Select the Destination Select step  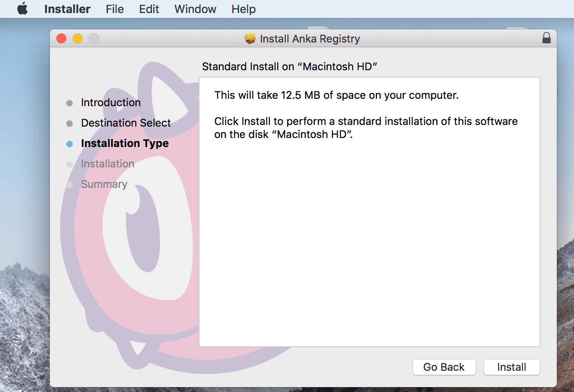coord(126,123)
